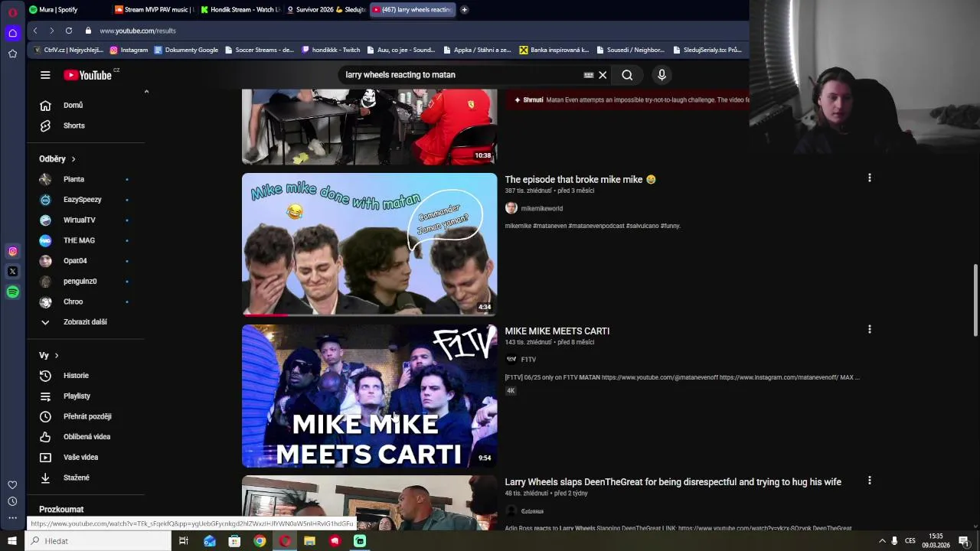980x551 pixels.
Task: Open Larry Wheels slaps DeenTheGreat title
Action: click(x=673, y=482)
